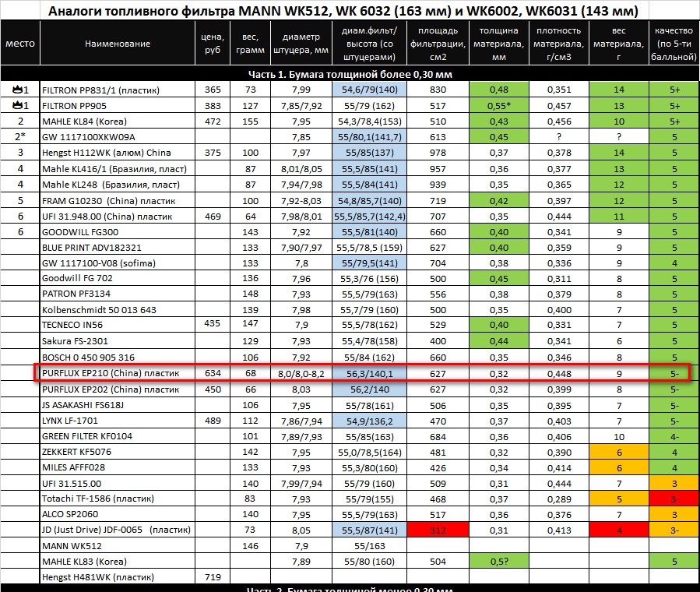Select cell 'UFI 31.948.00 (China) пластик'

[118, 217]
